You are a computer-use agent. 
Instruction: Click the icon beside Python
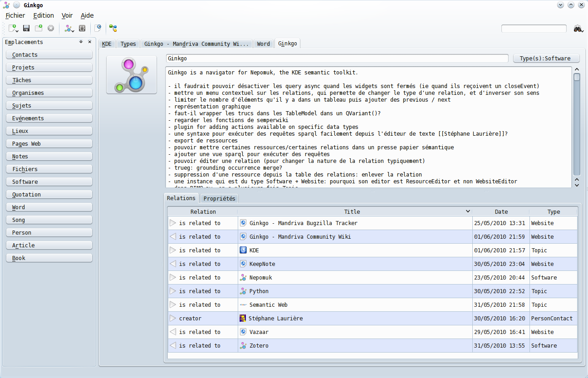point(243,291)
